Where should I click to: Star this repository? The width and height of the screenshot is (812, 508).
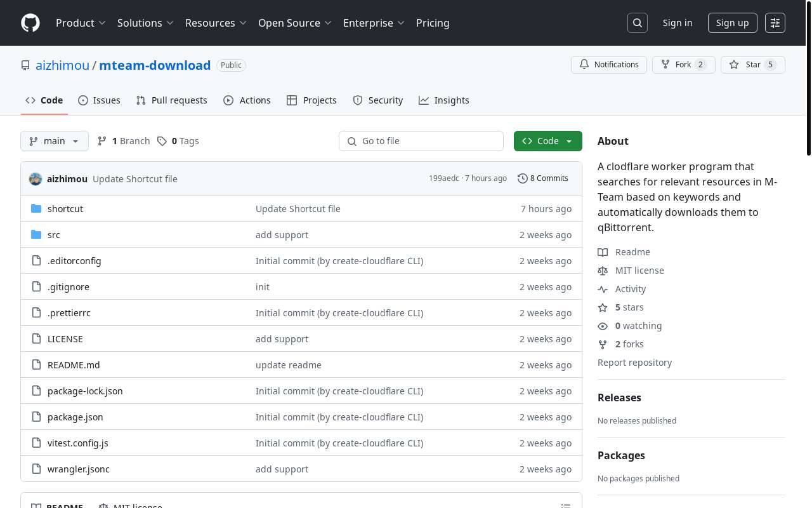click(x=752, y=65)
